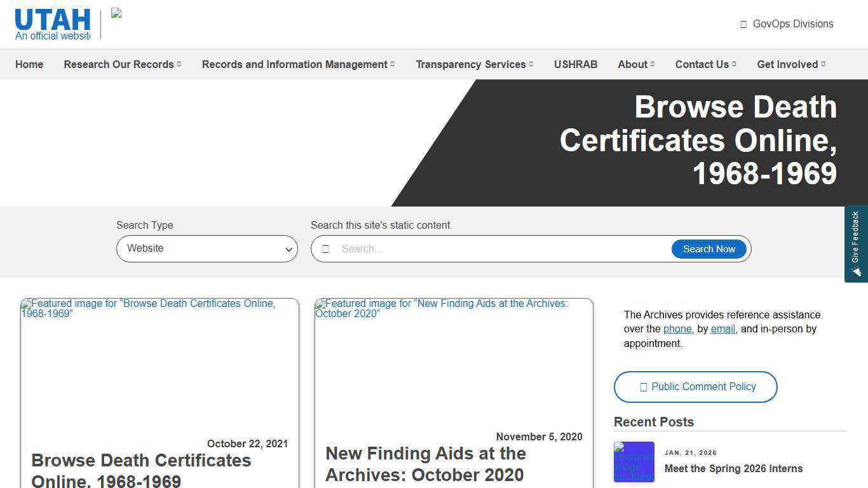The image size is (868, 488).
Task: Open the Meet the Spring 2026 Interns post
Action: [x=733, y=468]
